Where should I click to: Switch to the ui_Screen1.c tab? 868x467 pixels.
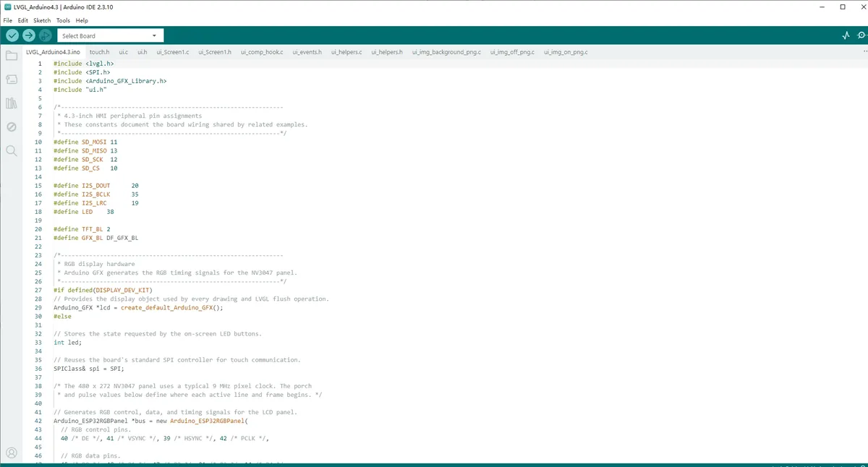pyautogui.click(x=173, y=52)
